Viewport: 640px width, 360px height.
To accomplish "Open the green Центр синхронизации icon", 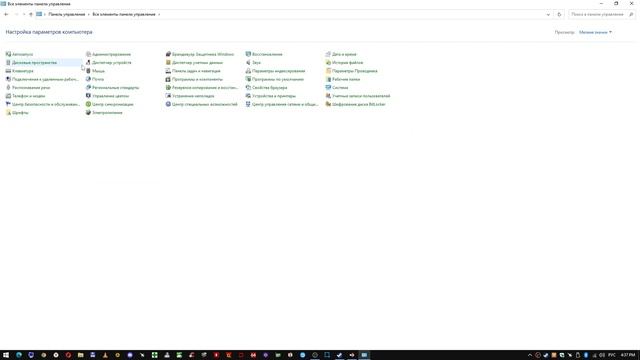I will point(88,104).
